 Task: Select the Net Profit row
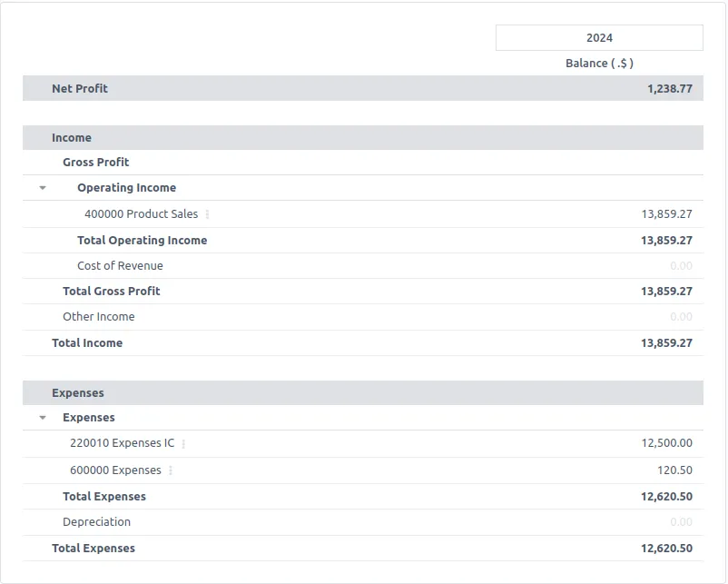coord(81,88)
